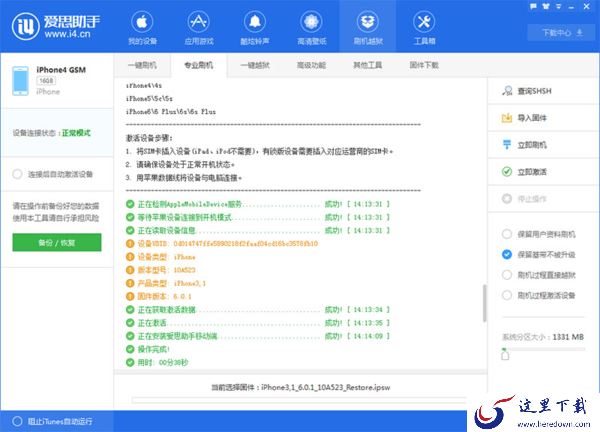Click the log area vertical scrollbar

(484, 303)
